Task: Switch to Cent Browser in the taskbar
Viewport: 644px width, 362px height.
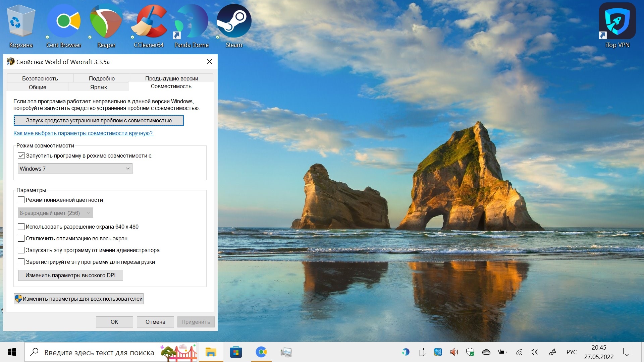Action: [x=261, y=352]
